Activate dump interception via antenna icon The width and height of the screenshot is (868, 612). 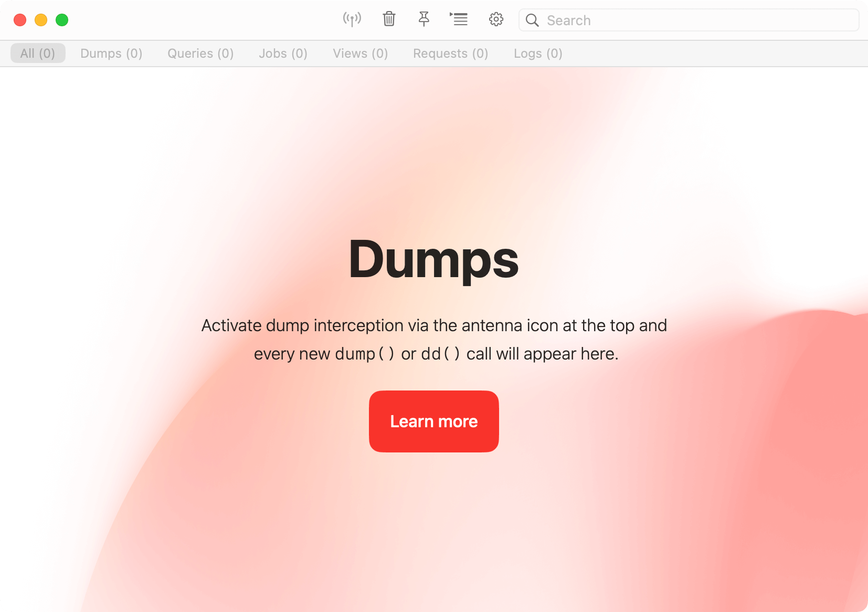[x=352, y=19]
